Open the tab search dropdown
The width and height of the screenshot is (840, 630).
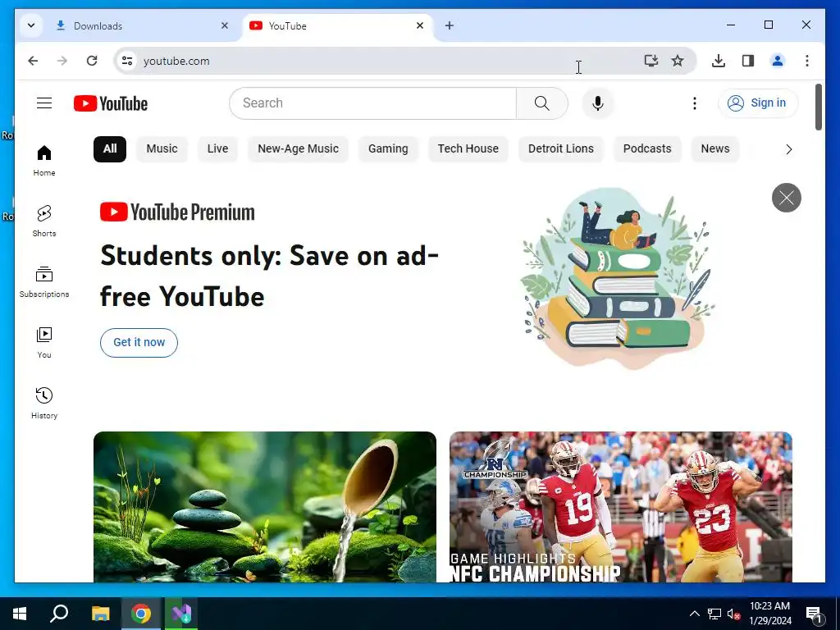click(31, 25)
